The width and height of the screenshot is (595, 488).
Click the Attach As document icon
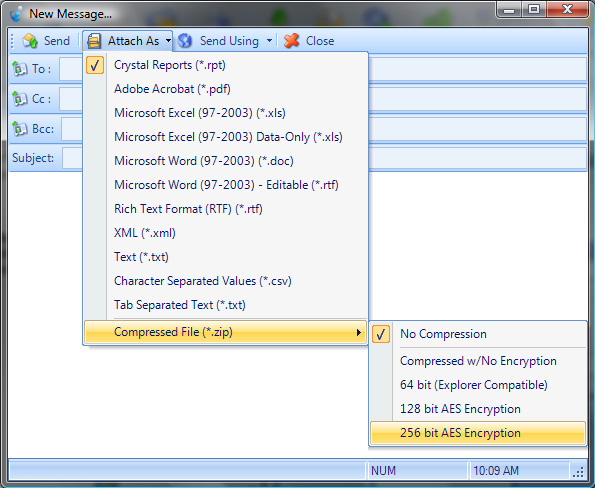click(94, 41)
